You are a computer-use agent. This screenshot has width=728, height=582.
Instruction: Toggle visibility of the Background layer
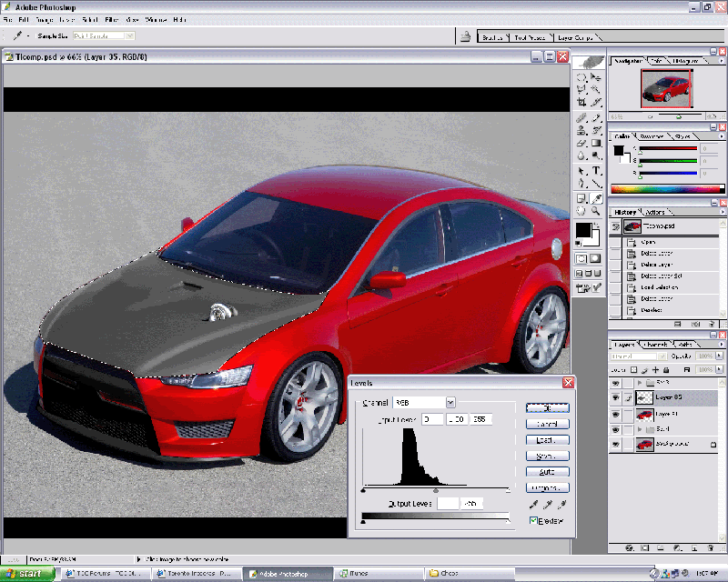click(x=617, y=443)
